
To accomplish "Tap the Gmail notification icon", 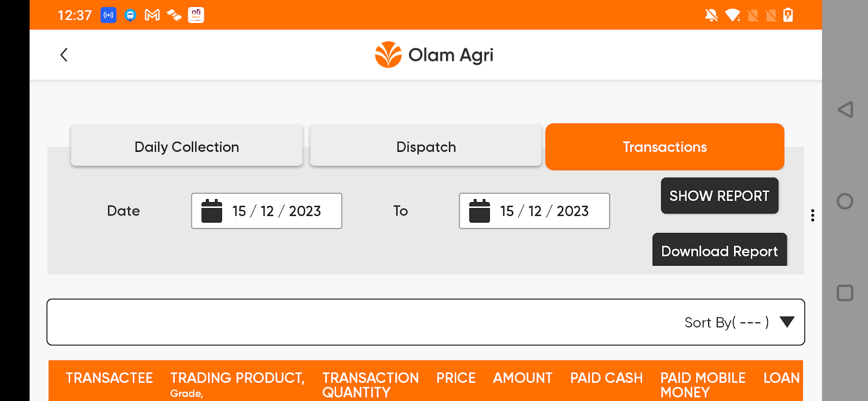I will (x=152, y=15).
